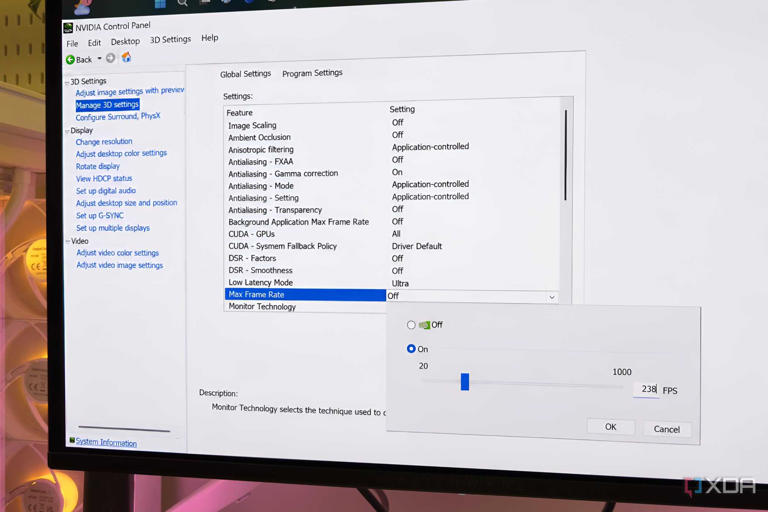Select Background Application Max Frame Rate row
Screen dimensions: 768x512
(390, 222)
